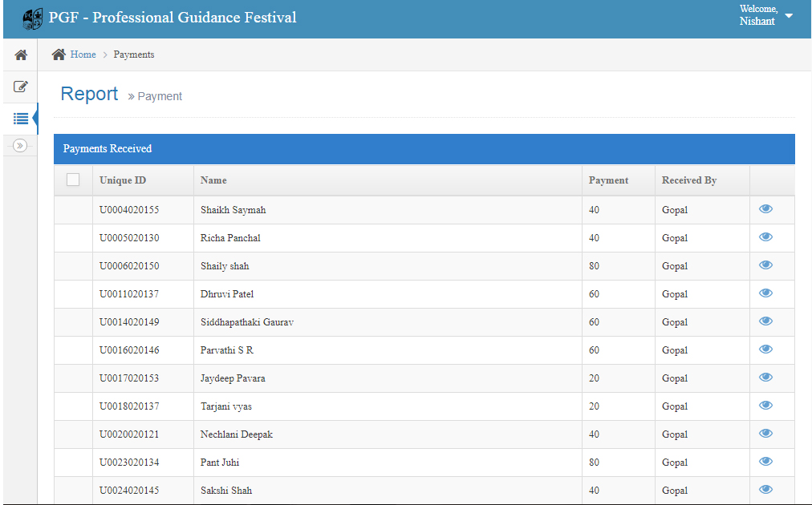Click the name Siddhapathaki Gaurav
Viewport: 812px width, 505px height.
(247, 321)
